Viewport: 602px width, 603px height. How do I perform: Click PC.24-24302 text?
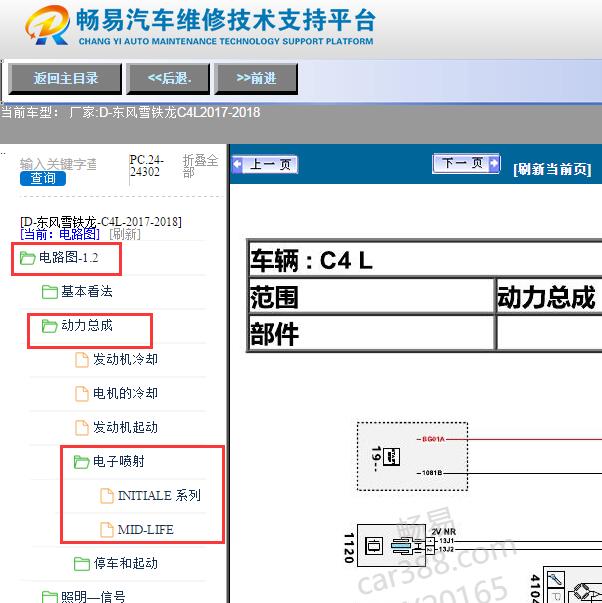(147, 166)
